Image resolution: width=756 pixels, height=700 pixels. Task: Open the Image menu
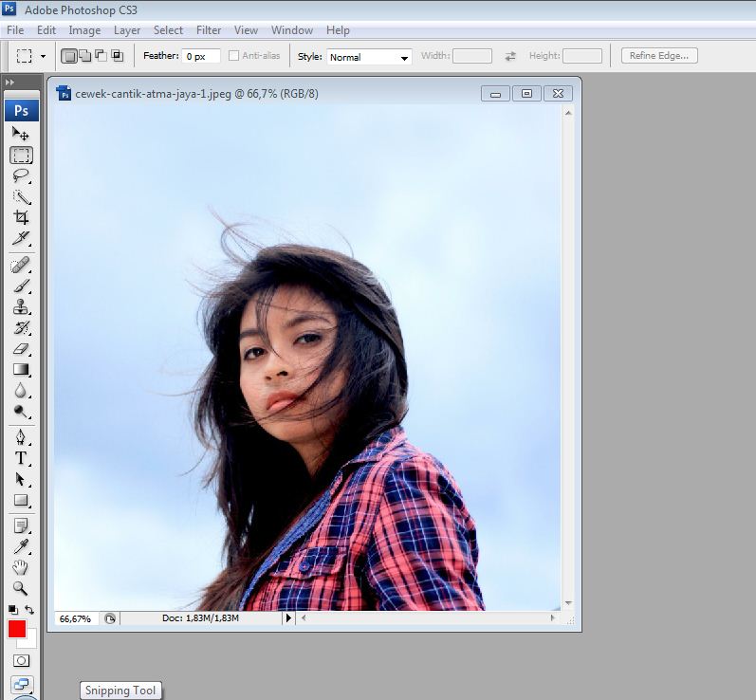click(x=84, y=30)
